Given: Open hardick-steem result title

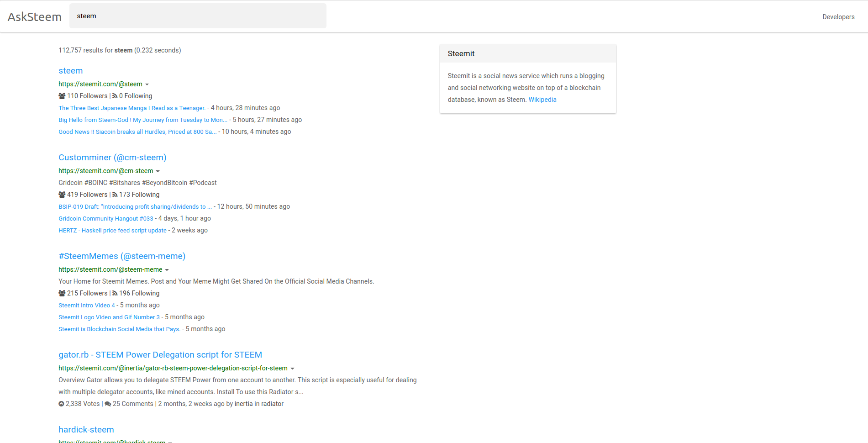Looking at the screenshot, I should (86, 430).
